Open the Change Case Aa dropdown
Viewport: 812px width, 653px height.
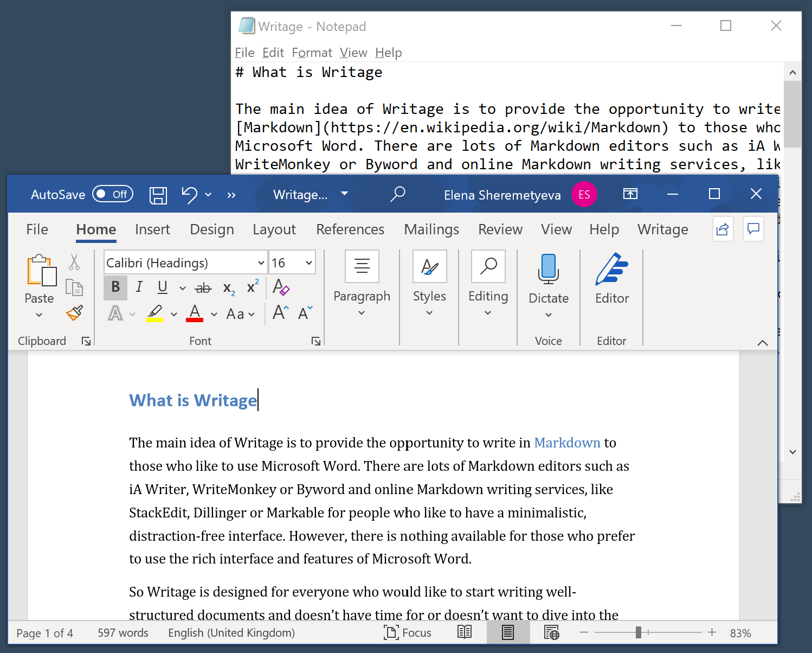240,314
